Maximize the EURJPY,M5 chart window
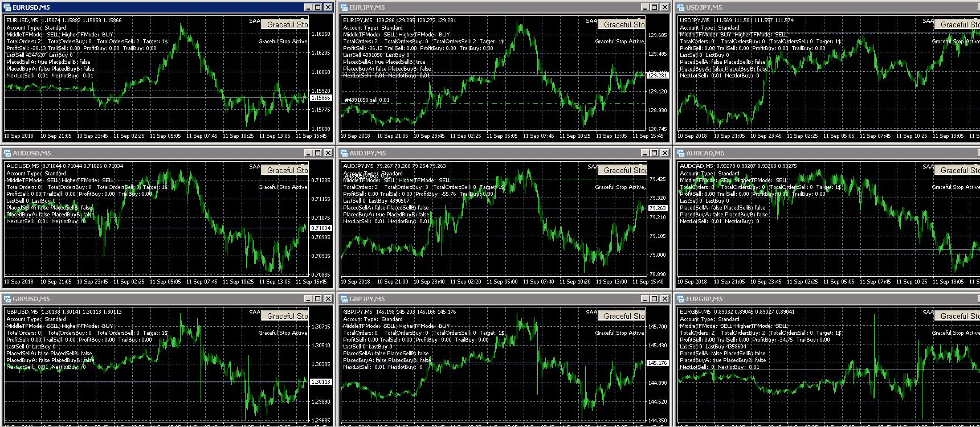980x427 pixels. pyautogui.click(x=655, y=7)
